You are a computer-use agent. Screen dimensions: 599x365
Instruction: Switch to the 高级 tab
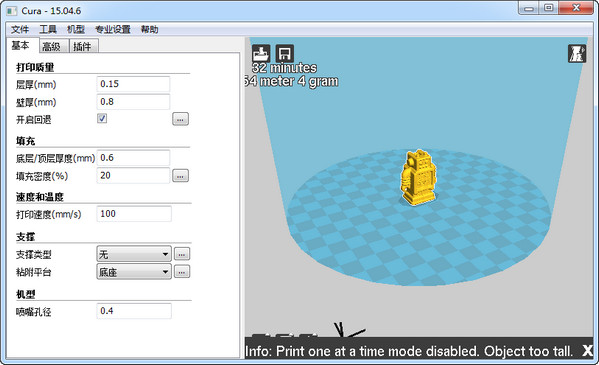coord(54,46)
